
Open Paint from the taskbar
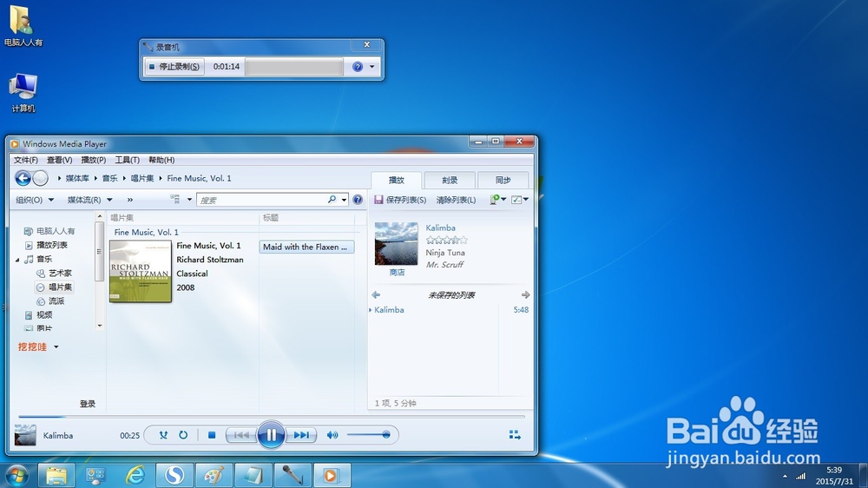coord(214,476)
